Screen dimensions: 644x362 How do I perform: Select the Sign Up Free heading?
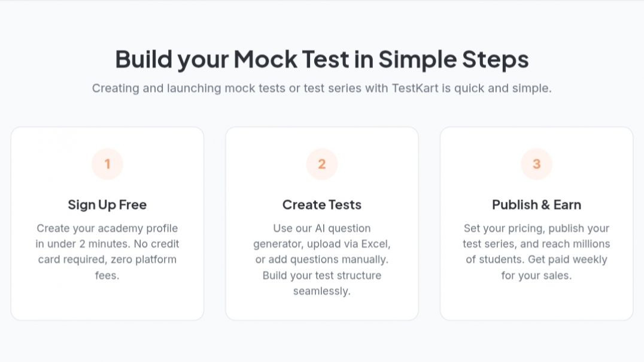pos(107,205)
